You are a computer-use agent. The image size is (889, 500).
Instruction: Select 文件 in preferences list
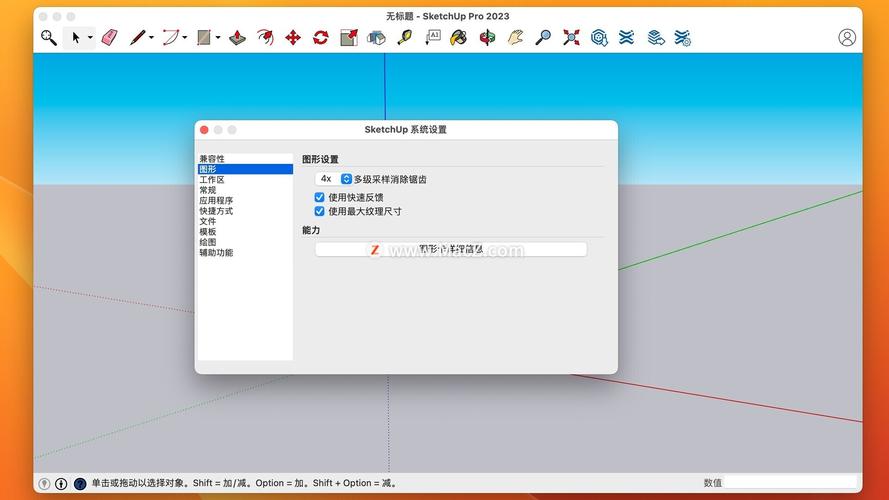click(245, 221)
